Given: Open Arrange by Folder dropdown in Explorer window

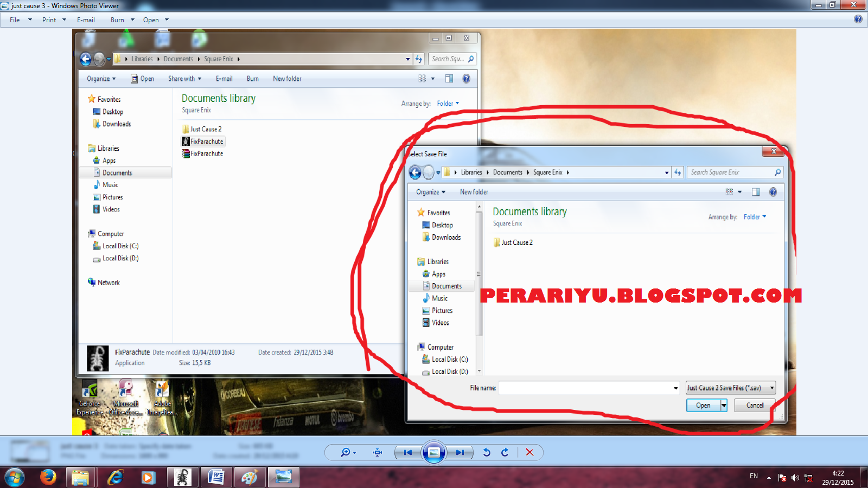Looking at the screenshot, I should (448, 104).
